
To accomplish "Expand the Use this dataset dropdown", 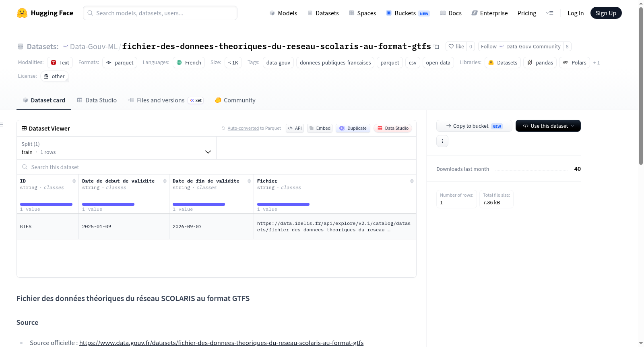I will (x=548, y=126).
